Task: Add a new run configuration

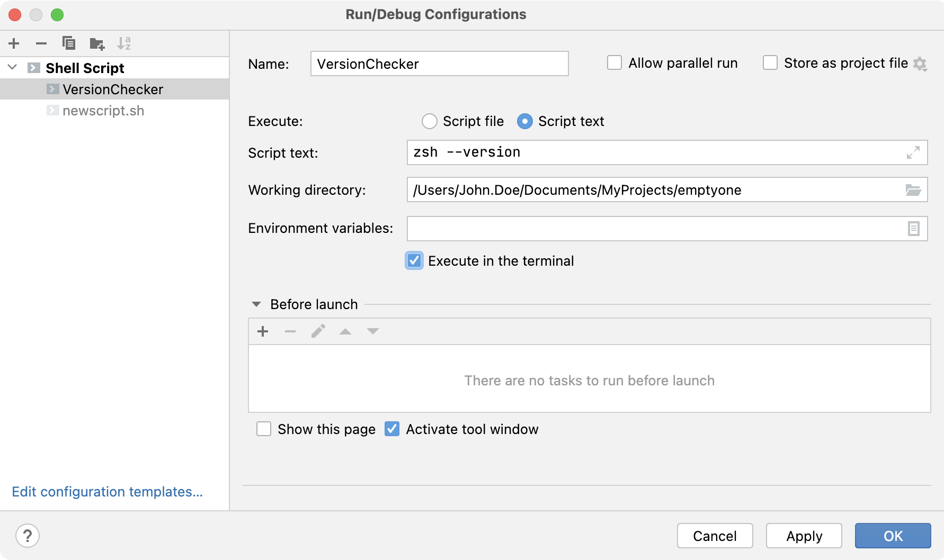Action: (14, 43)
